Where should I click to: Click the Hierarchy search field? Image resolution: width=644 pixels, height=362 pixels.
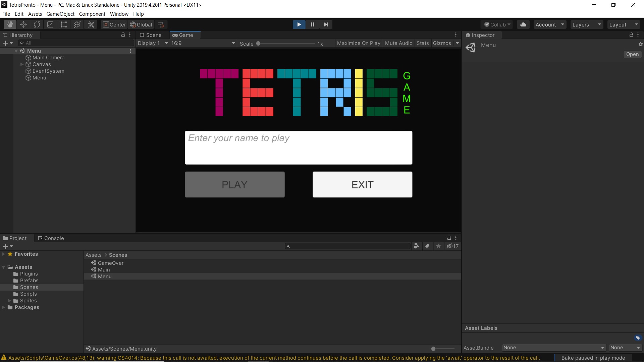point(76,43)
